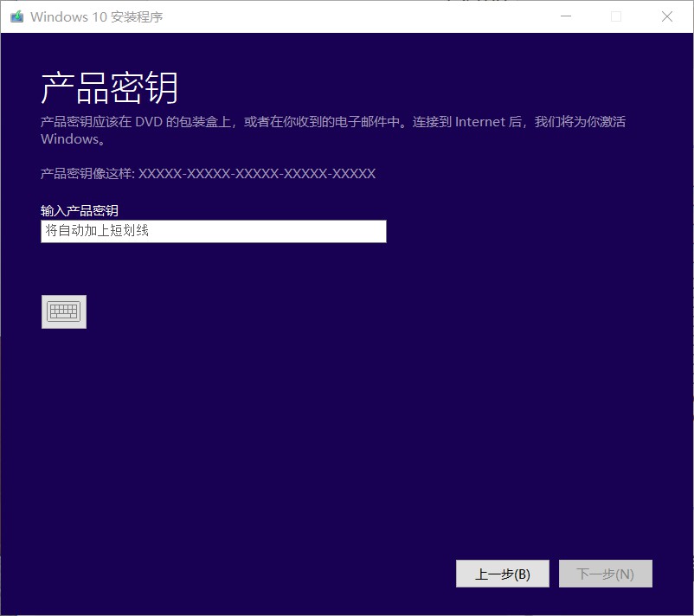Click the 'Windows 10 安装程序' title text

click(97, 16)
